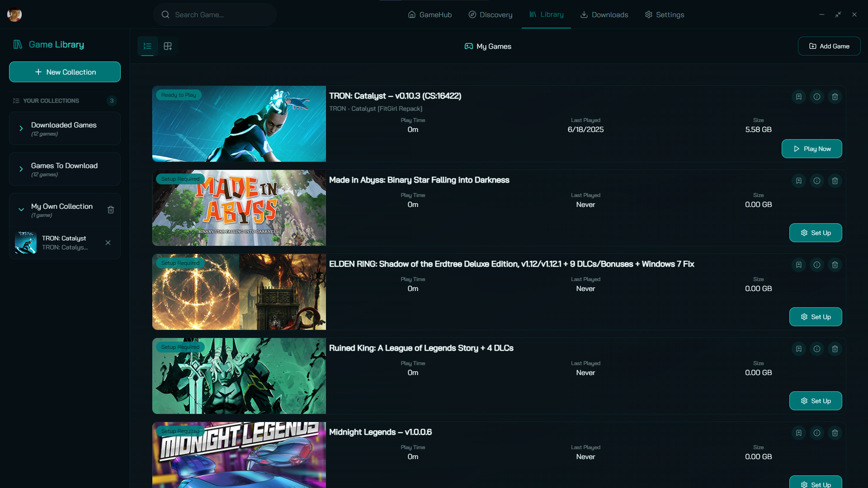Switch to list view

(147, 46)
